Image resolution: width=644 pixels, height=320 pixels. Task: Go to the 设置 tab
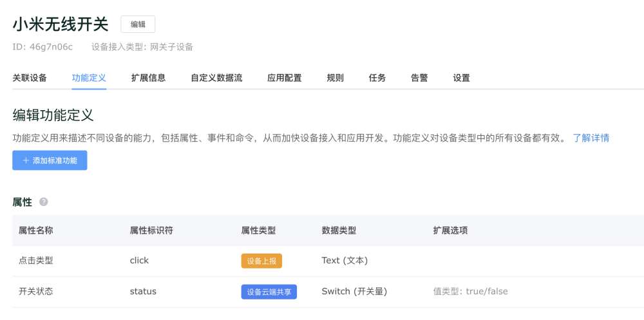pyautogui.click(x=462, y=78)
